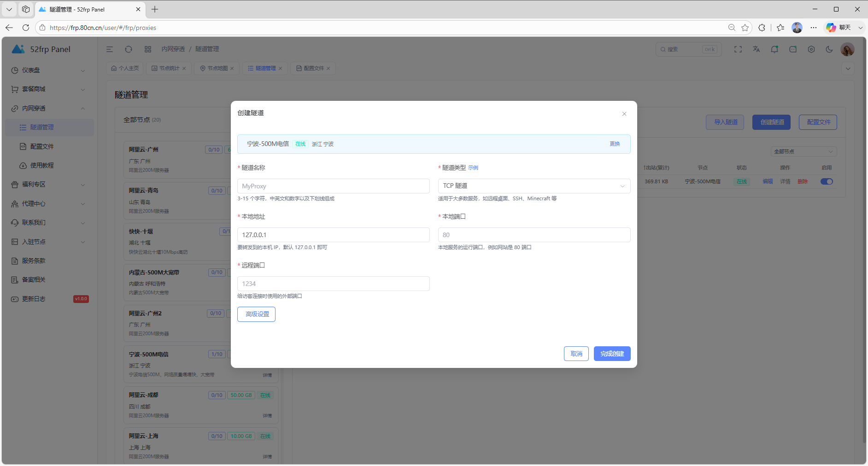Viewport: 868px width, 466px height.
Task: Click the 隧道名称 MyProxy input field
Action: (x=333, y=186)
